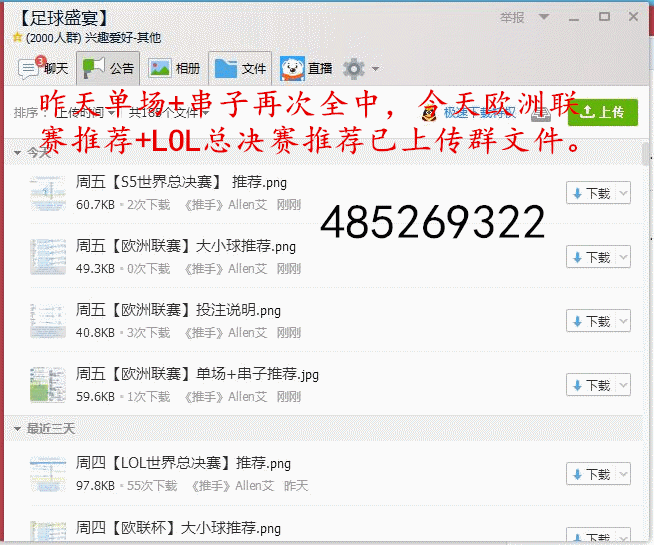
Task: Open thumbnail of 单场+串子推荐.jpg
Action: 48,385
